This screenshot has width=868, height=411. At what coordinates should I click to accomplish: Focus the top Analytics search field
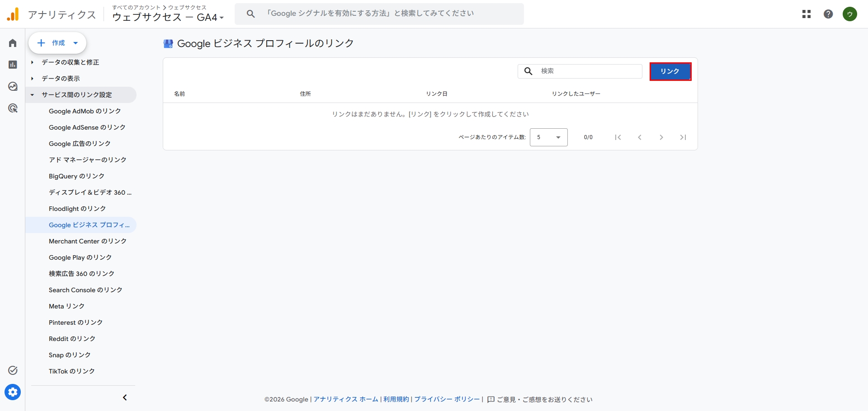click(x=379, y=14)
